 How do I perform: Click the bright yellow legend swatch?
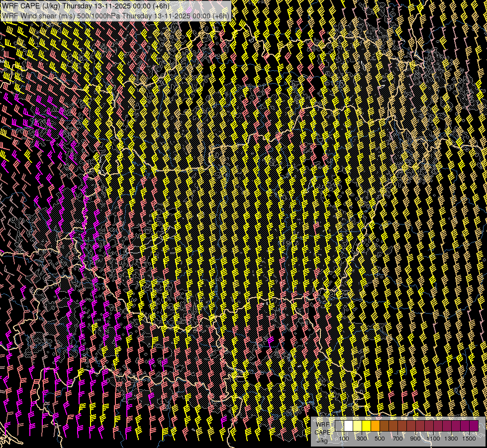pyautogui.click(x=366, y=426)
